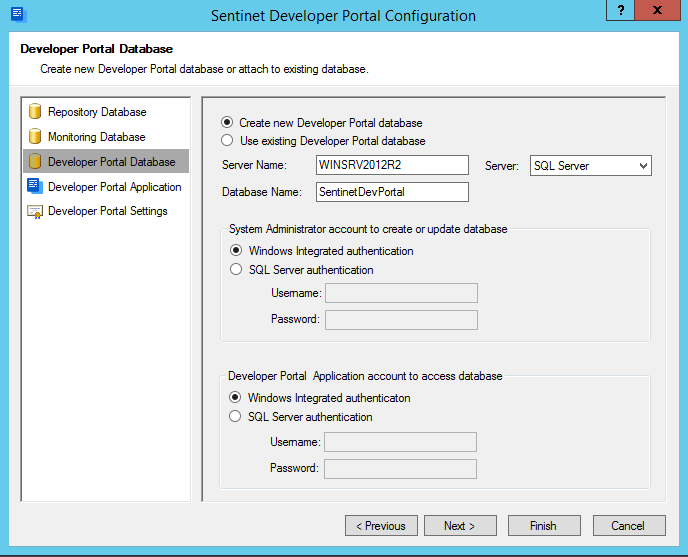This screenshot has width=688, height=557.
Task: Open the Server type dropdown
Action: coord(591,165)
